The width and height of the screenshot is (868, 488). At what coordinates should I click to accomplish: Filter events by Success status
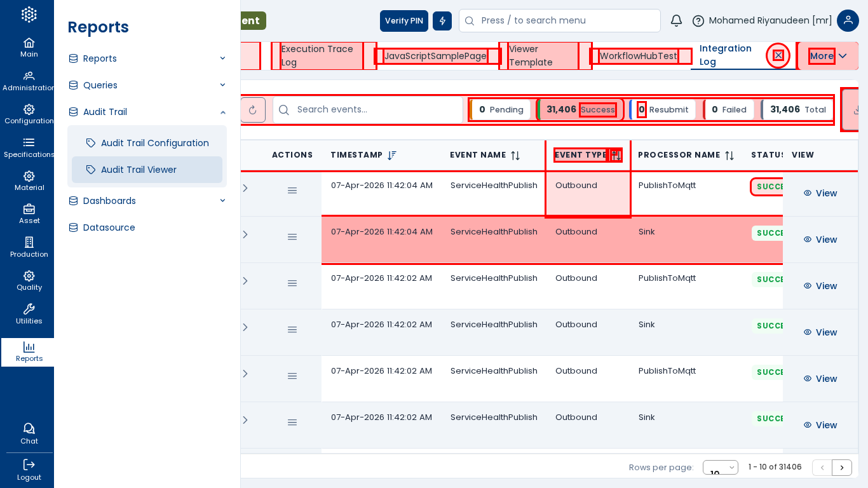click(580, 110)
